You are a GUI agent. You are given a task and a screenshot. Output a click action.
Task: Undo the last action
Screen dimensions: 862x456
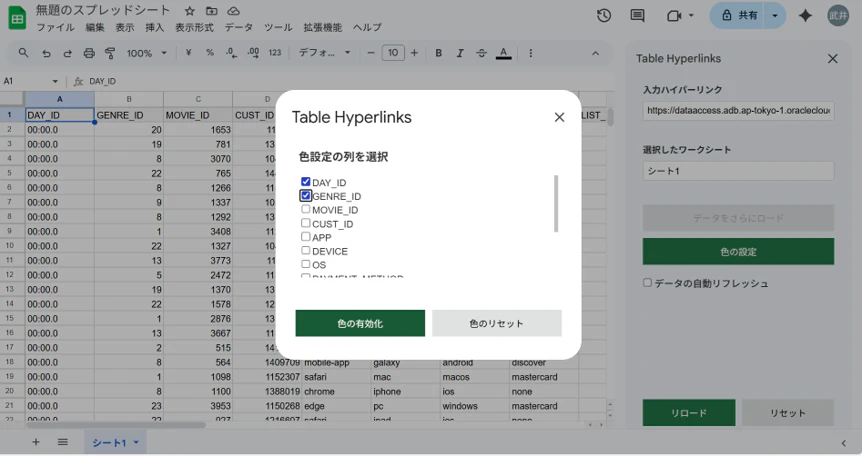(46, 53)
